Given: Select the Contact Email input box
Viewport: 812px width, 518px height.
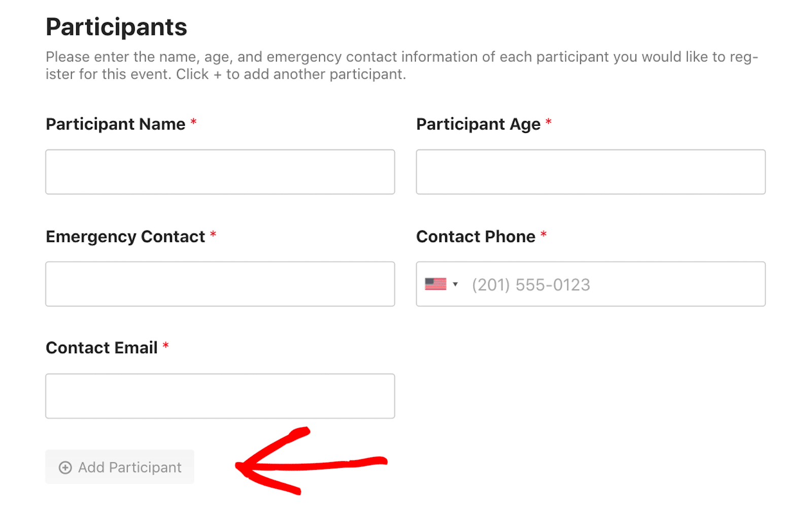Looking at the screenshot, I should point(220,396).
